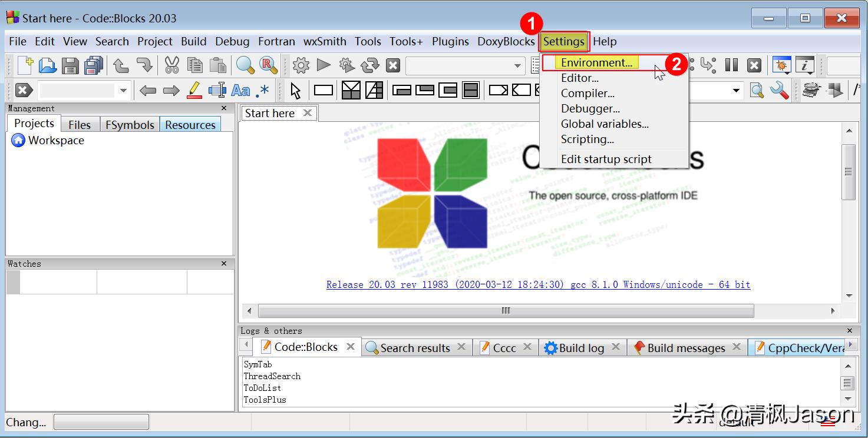Viewport: 868px width, 438px height.
Task: Select the Save all files icon
Action: 93,65
